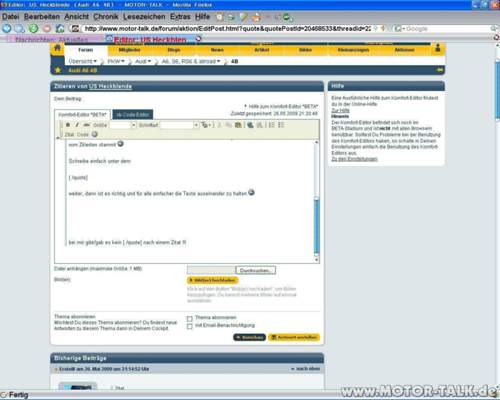Open the Mitglieder nav tab
Image resolution: width=500 pixels, height=400 pixels.
pyautogui.click(x=130, y=50)
